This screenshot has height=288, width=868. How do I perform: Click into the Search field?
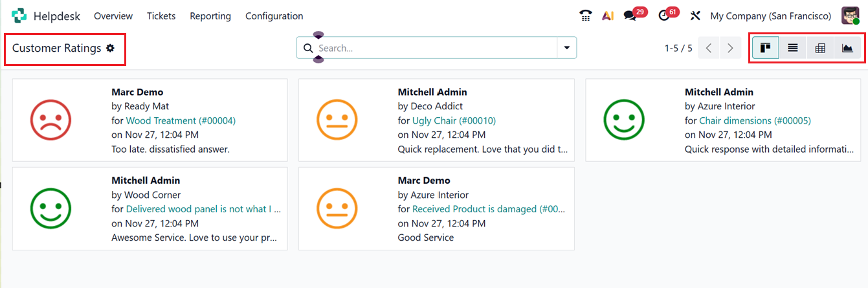(x=434, y=48)
